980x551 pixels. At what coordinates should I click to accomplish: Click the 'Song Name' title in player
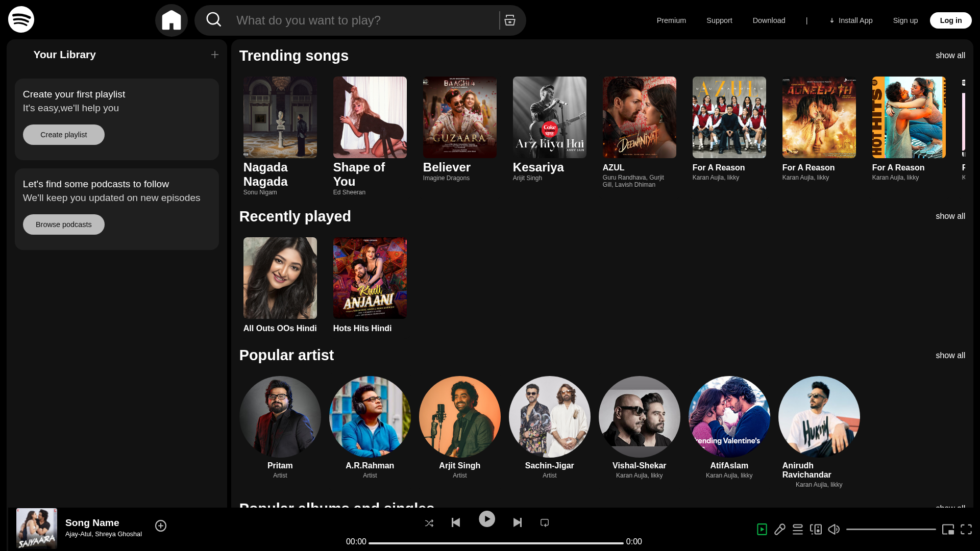coord(92,522)
